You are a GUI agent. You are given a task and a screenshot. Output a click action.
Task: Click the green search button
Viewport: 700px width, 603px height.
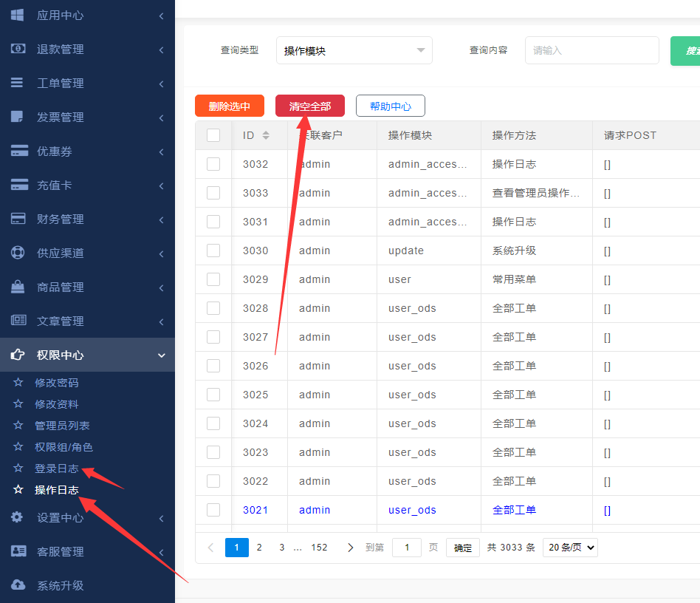coord(685,51)
